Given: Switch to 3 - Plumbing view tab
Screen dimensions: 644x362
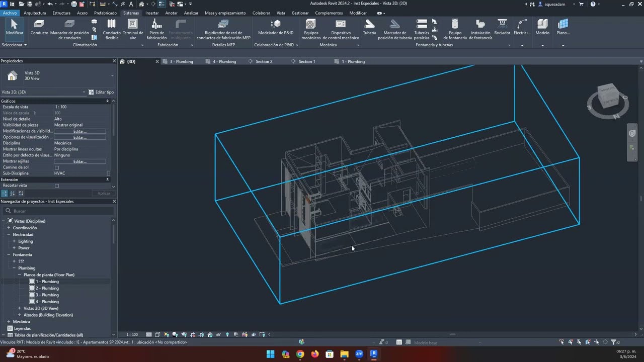Looking at the screenshot, I should [182, 61].
